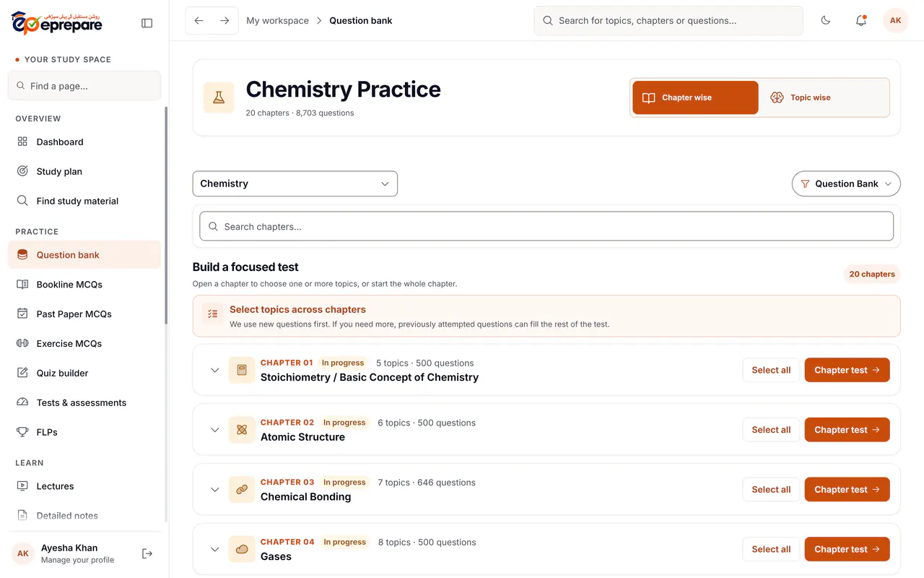Select all topics in Gases chapter
Image resolution: width=924 pixels, height=578 pixels.
(x=771, y=549)
